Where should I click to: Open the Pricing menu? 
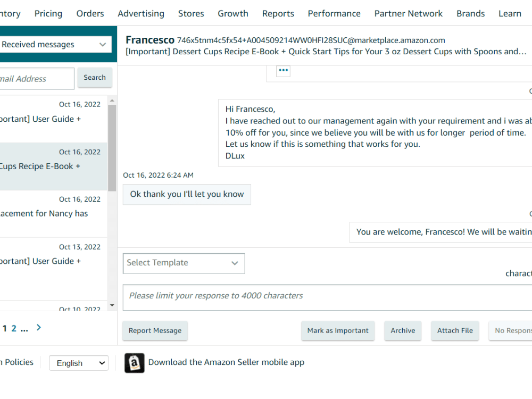coord(48,14)
